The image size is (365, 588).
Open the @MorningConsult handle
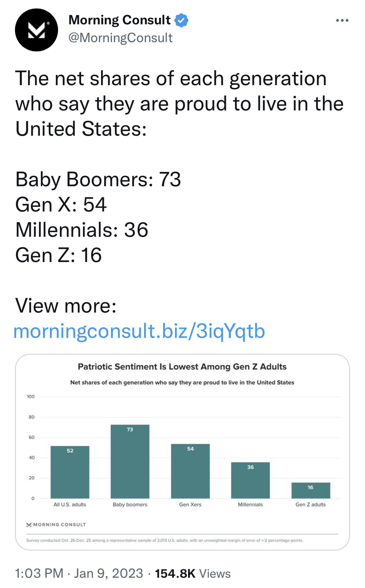click(x=120, y=38)
